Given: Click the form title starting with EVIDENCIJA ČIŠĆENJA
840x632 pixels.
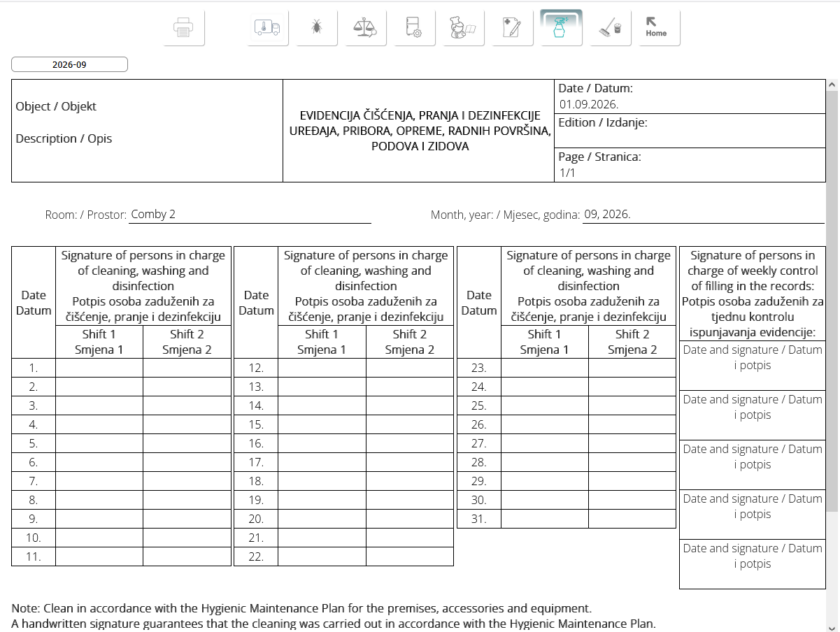Looking at the screenshot, I should click(x=419, y=131).
